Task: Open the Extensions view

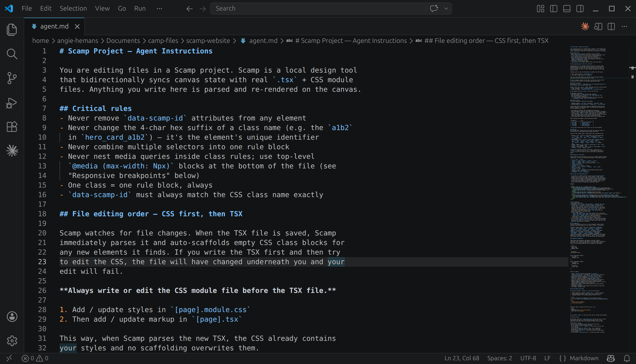Action: coord(12,127)
